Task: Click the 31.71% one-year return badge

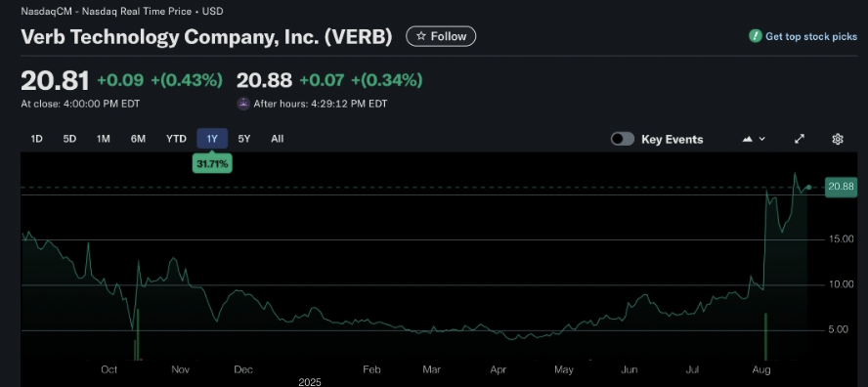Action: (212, 164)
